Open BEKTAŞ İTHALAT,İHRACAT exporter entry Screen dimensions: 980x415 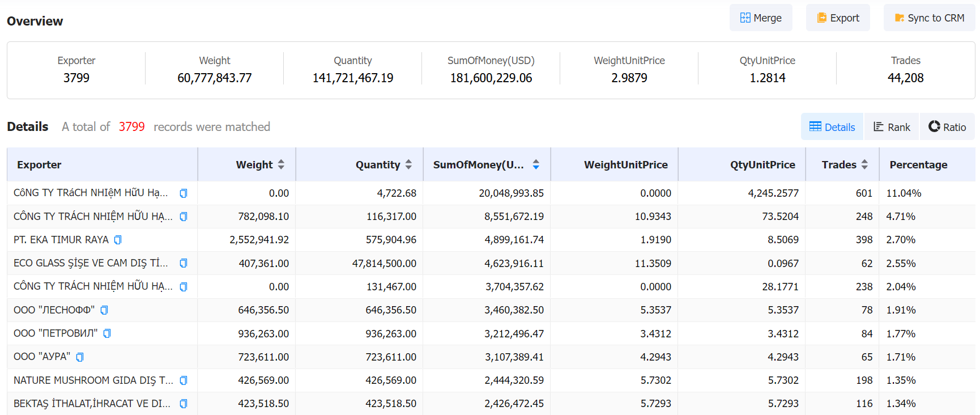tap(92, 404)
